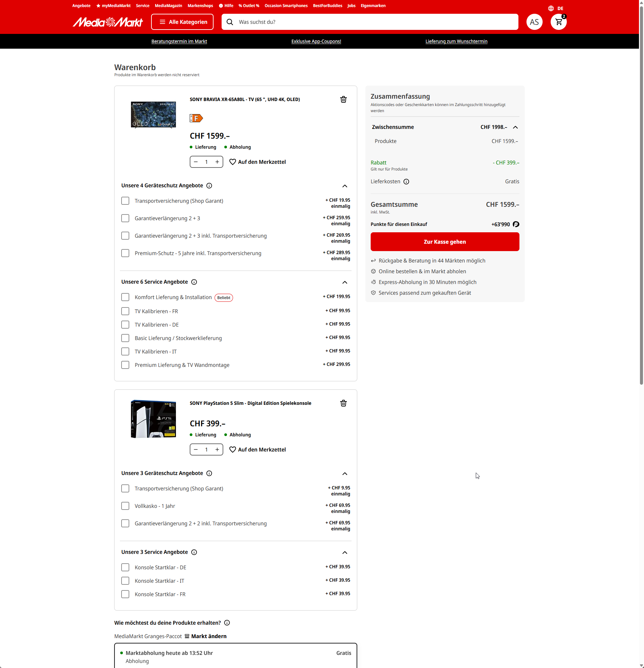
Task: Open BestForBuddies menu item
Action: (x=328, y=6)
